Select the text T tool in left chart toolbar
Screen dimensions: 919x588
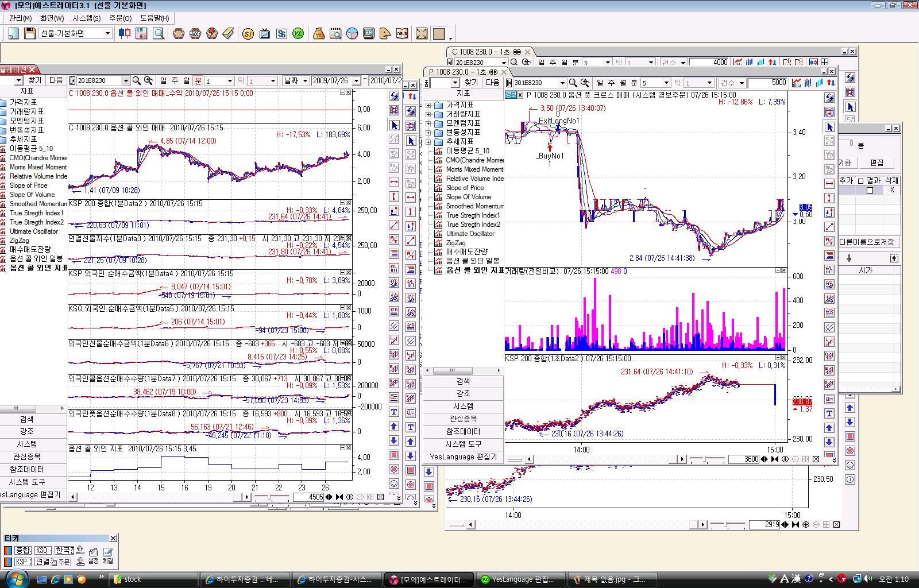tap(394, 412)
